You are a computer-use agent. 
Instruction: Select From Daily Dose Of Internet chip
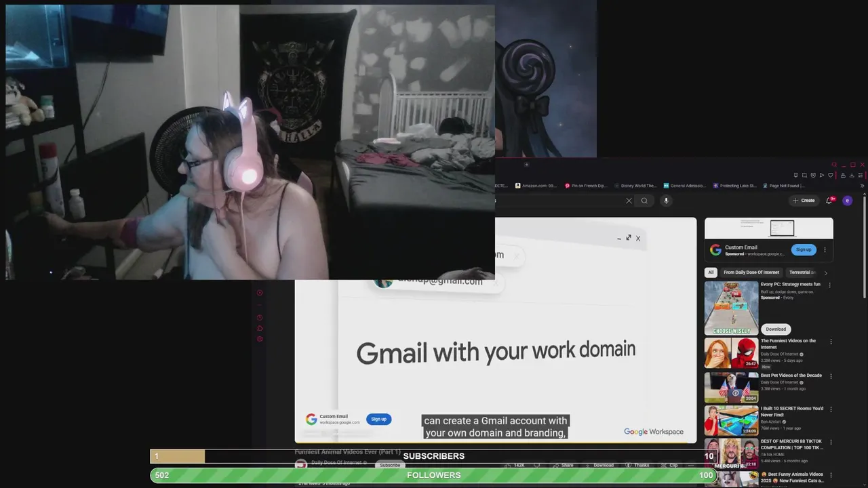(x=751, y=272)
